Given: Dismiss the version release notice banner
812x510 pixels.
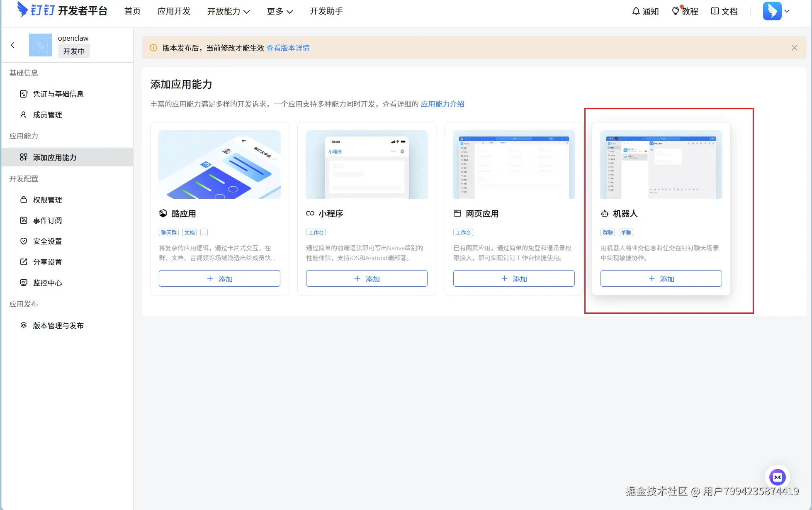Looking at the screenshot, I should [x=795, y=47].
